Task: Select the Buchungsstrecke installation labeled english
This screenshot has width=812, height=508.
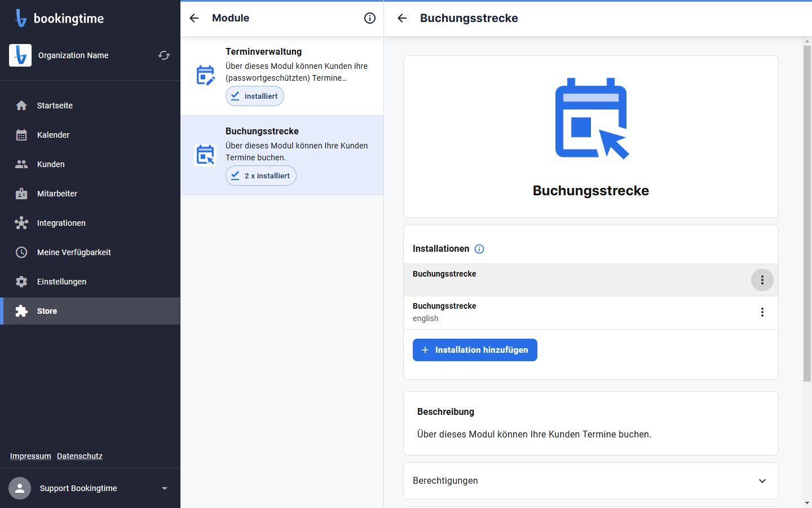Action: pos(591,312)
